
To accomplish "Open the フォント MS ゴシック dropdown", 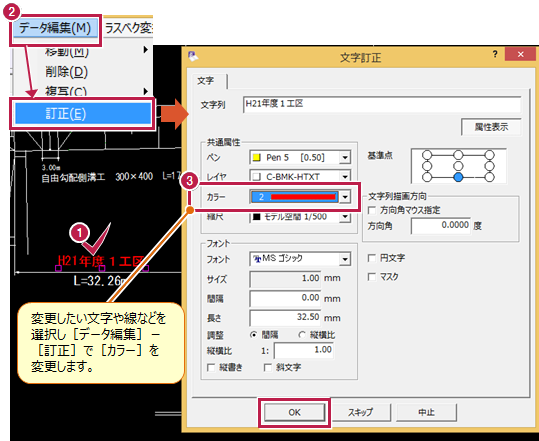I will [345, 259].
